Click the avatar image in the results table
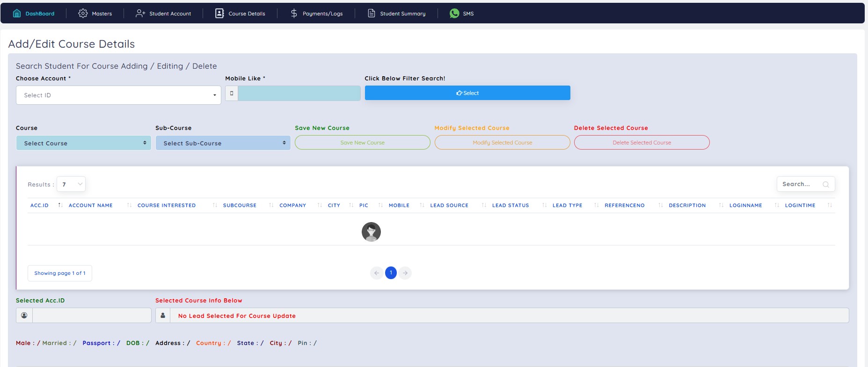This screenshot has width=868, height=367. pyautogui.click(x=371, y=232)
